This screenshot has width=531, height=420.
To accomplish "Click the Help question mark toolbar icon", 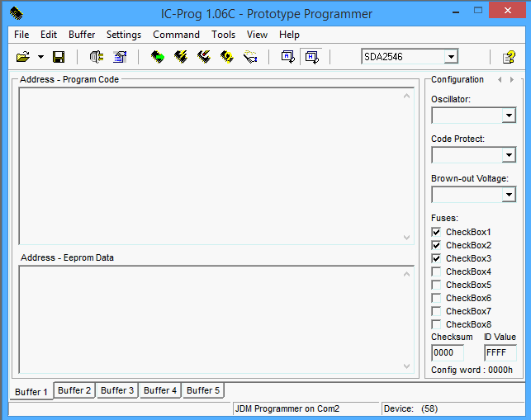I will pos(509,57).
